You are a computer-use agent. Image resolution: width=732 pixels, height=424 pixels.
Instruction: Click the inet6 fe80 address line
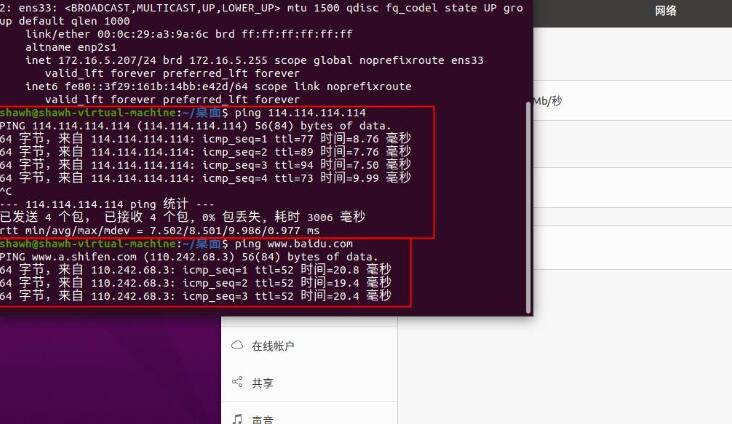(218, 86)
